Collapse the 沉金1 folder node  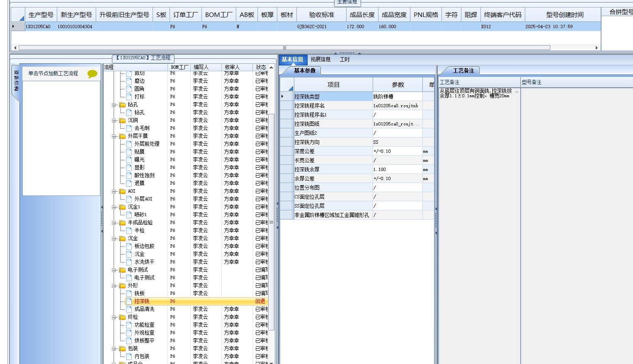(x=114, y=207)
